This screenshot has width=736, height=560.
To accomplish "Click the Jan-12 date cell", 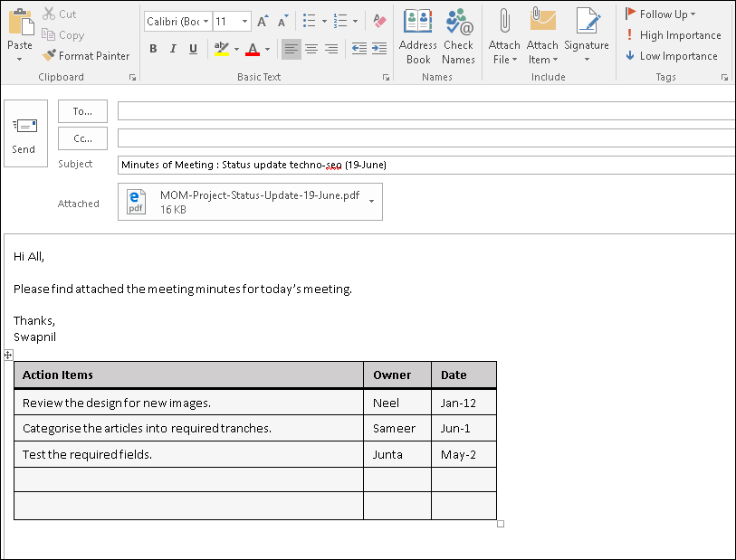I will pyautogui.click(x=464, y=403).
